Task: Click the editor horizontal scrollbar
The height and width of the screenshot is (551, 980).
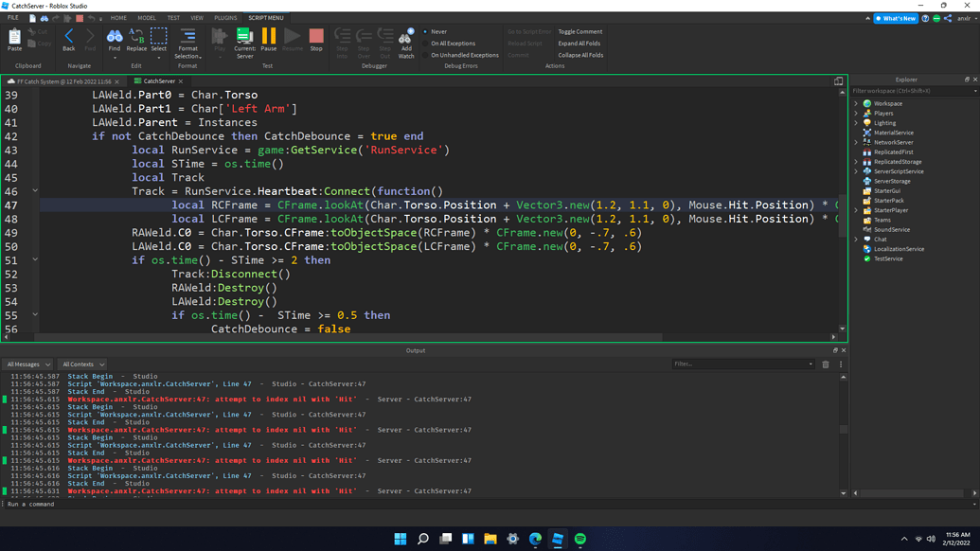Action: tap(347, 337)
